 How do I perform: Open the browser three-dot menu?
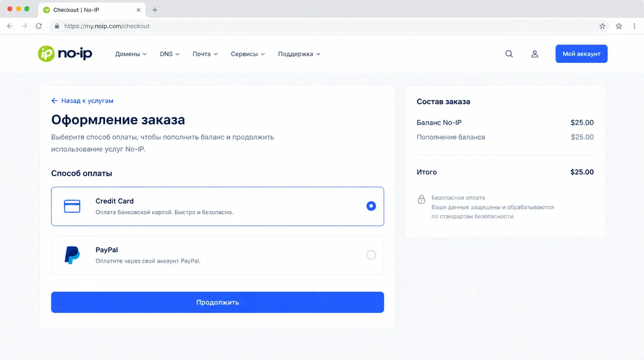pyautogui.click(x=634, y=26)
